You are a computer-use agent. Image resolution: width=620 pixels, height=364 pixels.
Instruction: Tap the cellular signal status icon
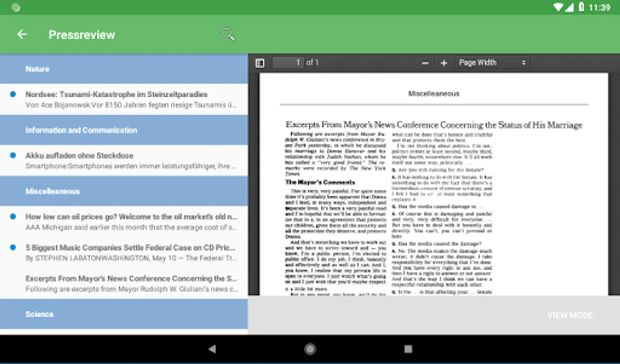[x=569, y=7]
